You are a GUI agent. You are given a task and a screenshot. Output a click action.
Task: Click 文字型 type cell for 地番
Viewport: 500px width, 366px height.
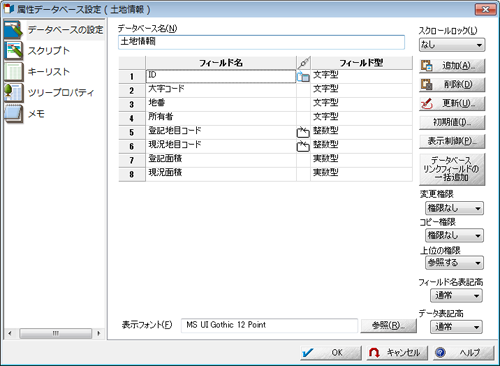(x=361, y=104)
